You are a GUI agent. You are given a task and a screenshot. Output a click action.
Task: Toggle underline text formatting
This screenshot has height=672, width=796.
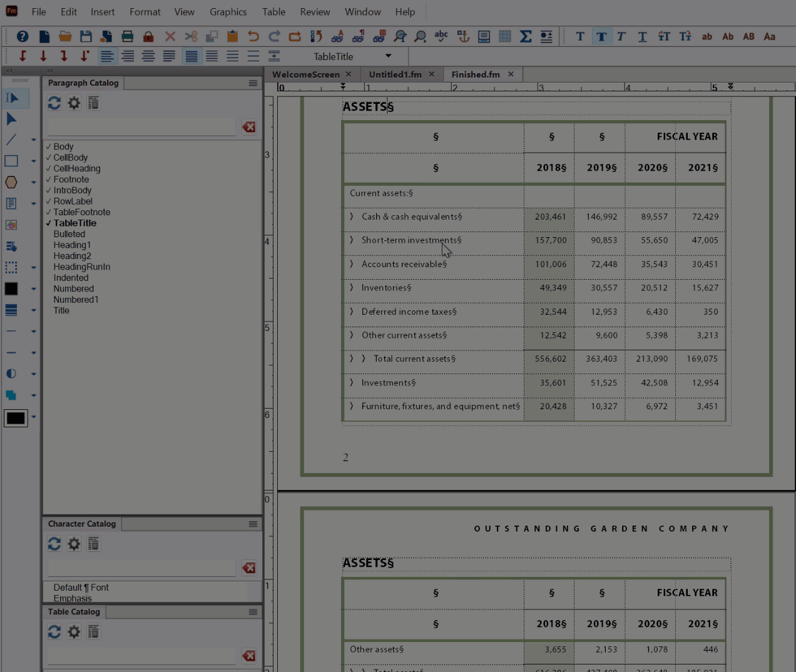[x=642, y=36]
